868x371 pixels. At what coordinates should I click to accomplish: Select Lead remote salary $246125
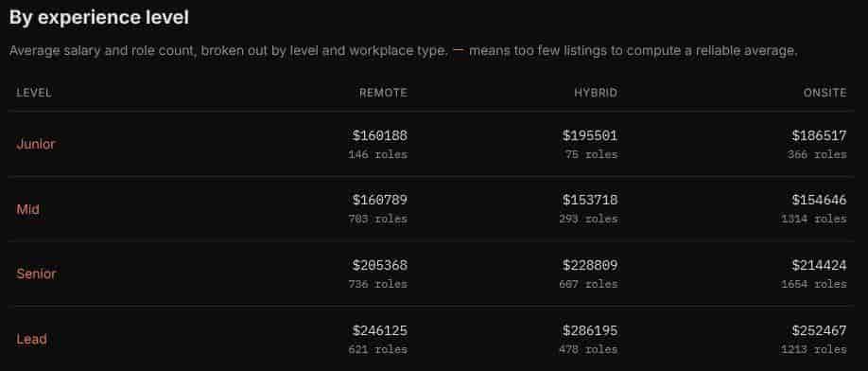[x=380, y=330]
